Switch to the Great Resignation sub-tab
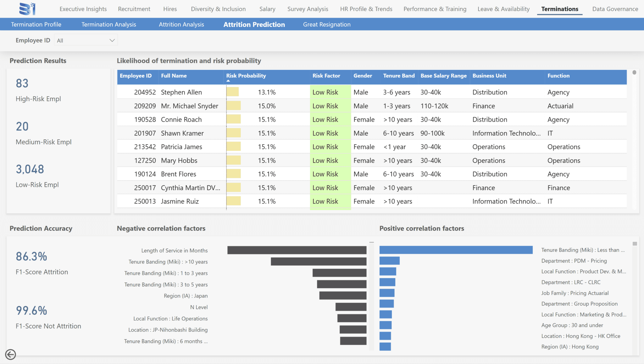Screen dimensions: 644x364 [327, 24]
